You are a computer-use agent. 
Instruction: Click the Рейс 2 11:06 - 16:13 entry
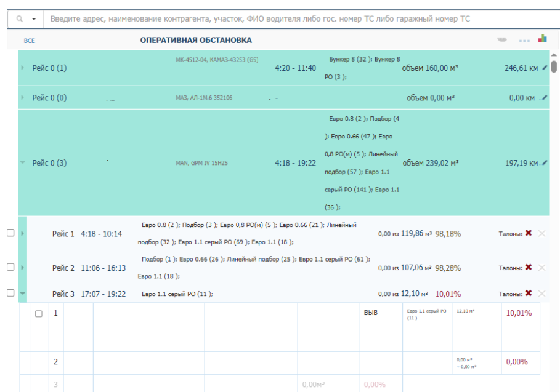[x=89, y=268]
